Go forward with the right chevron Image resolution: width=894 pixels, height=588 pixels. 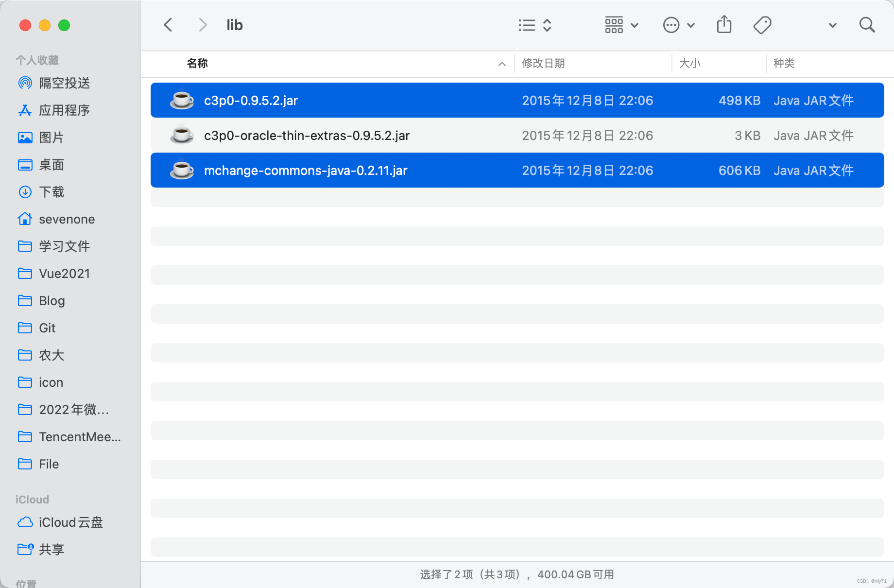tap(203, 25)
